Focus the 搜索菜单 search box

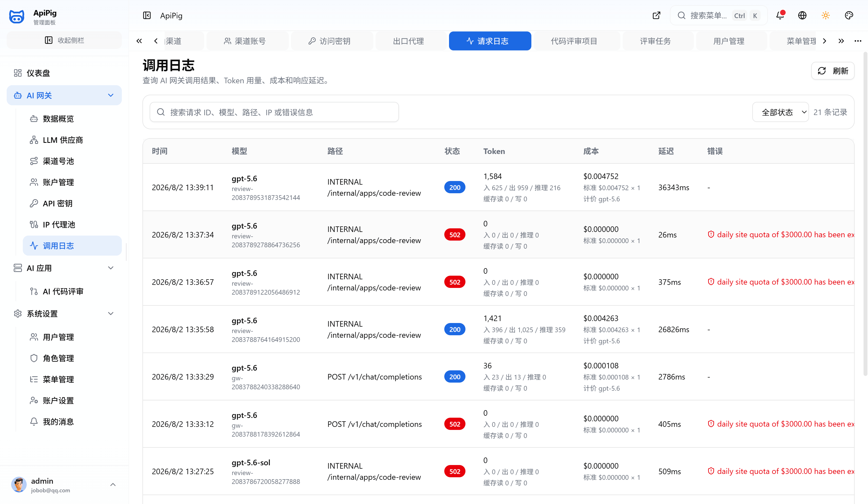(x=719, y=16)
